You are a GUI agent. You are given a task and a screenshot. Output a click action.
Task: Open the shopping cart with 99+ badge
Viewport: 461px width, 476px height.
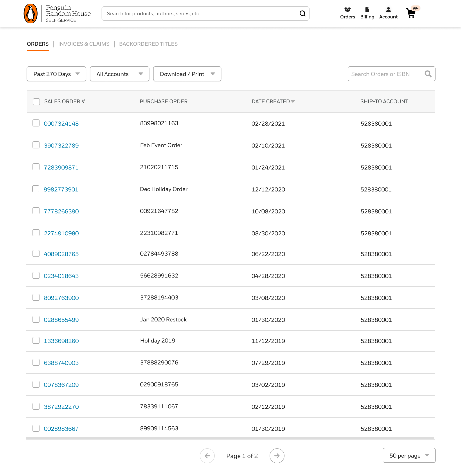[x=412, y=12]
